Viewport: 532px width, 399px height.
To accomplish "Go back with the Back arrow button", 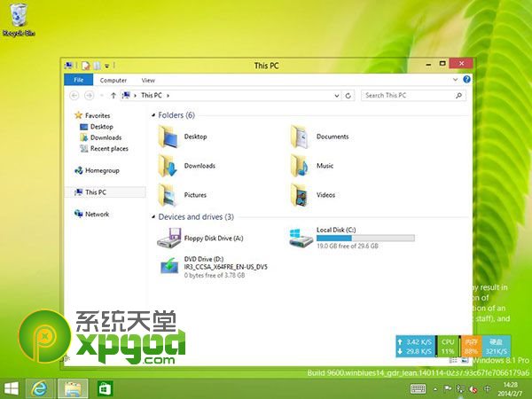I will [x=74, y=96].
